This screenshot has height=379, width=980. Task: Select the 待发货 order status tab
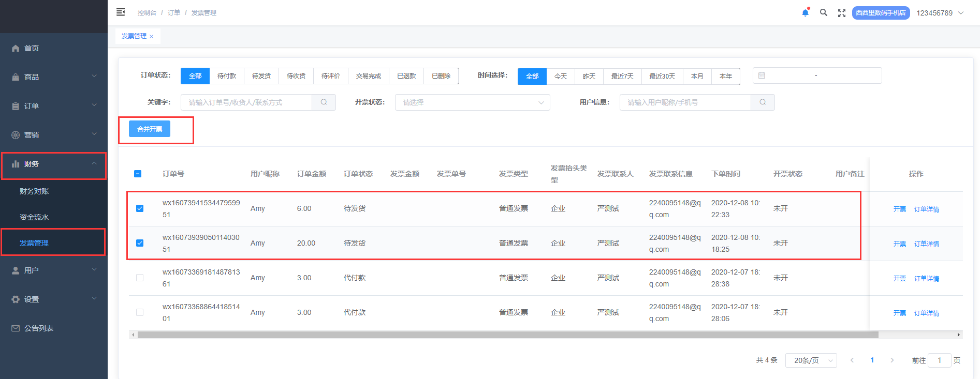point(261,76)
